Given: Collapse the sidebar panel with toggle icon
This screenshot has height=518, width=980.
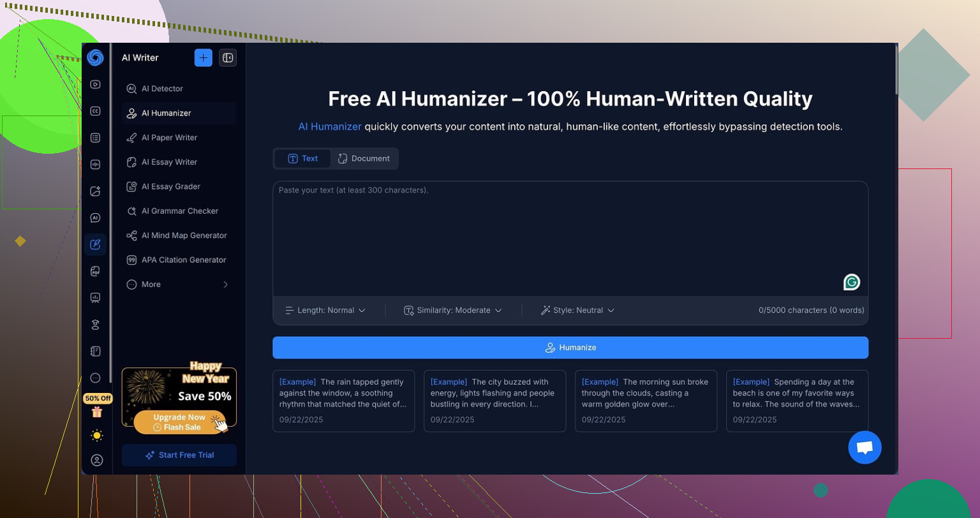Looking at the screenshot, I should [x=228, y=57].
